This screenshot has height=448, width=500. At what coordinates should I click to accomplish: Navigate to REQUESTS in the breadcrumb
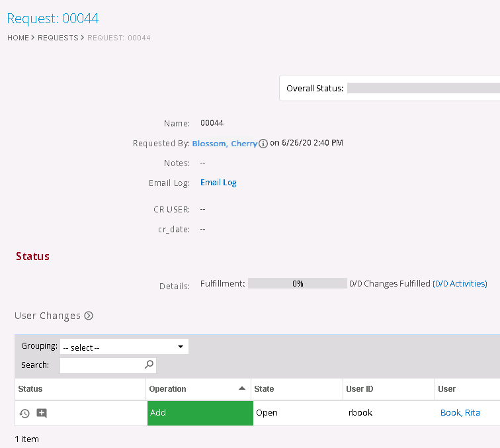[x=58, y=38]
